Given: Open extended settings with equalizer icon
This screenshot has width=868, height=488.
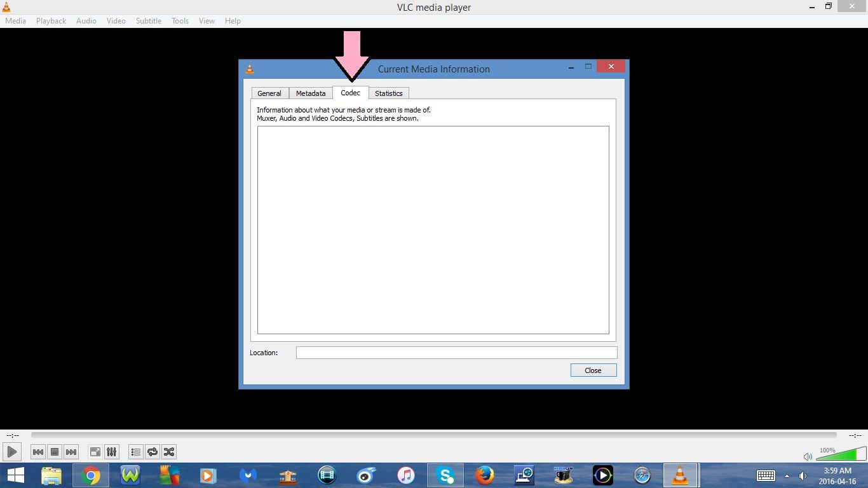Looking at the screenshot, I should click(111, 451).
